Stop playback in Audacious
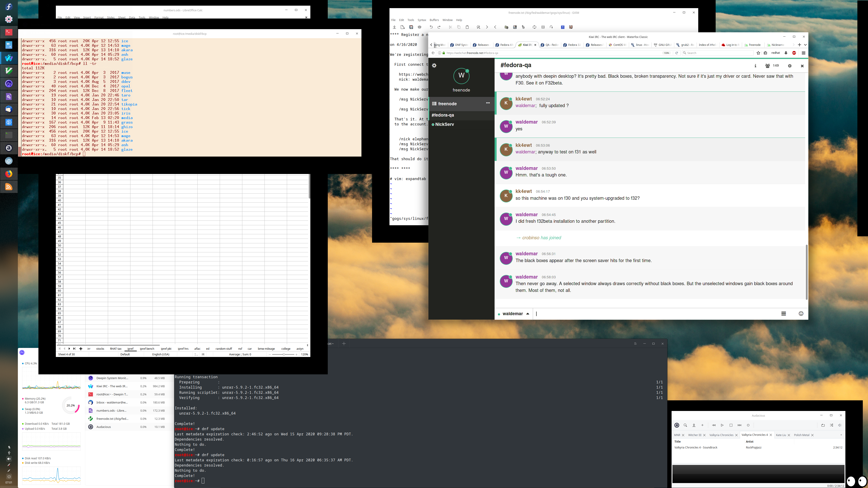Viewport: 868px width, 488px height. 731,425
